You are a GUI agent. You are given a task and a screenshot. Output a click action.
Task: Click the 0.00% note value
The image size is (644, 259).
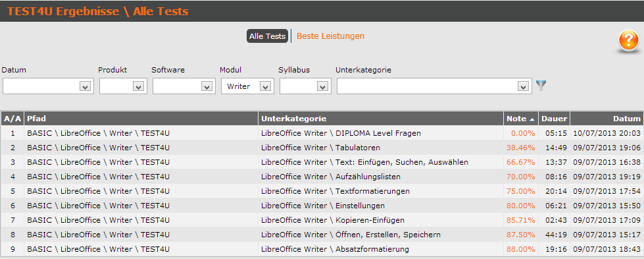tap(523, 133)
